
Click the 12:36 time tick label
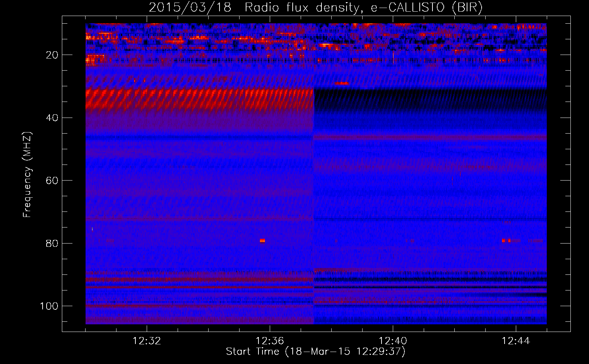coord(270,341)
